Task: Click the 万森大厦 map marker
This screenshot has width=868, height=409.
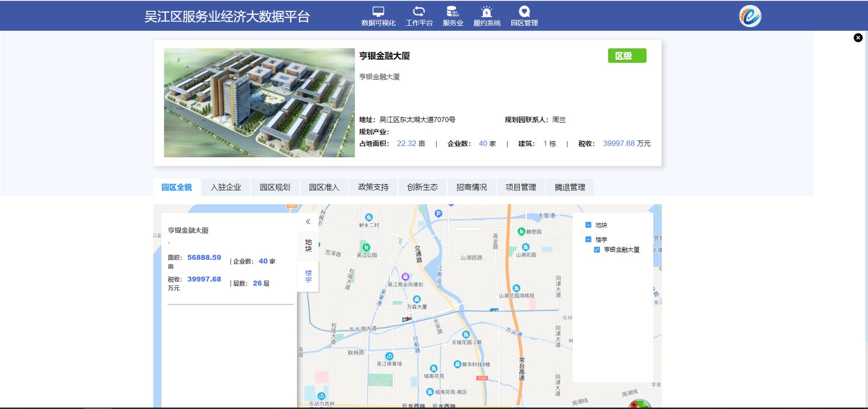Action: coord(417,299)
